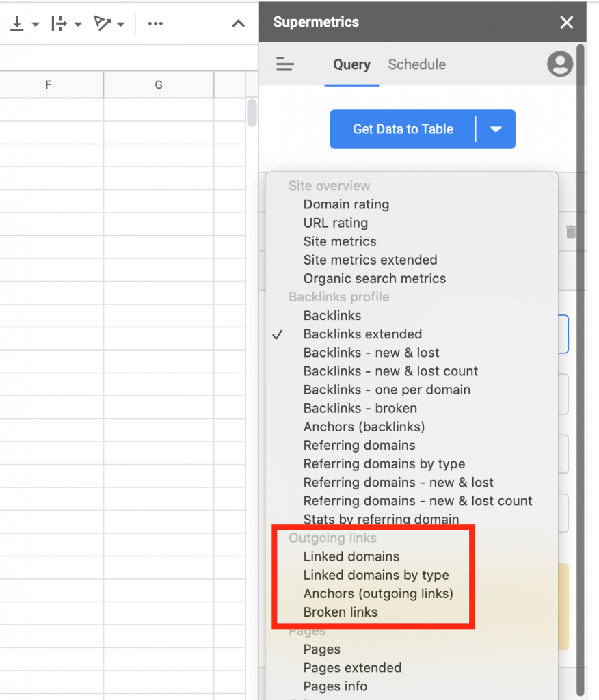599x700 pixels.
Task: Switch to the Schedule tab
Action: click(x=416, y=65)
